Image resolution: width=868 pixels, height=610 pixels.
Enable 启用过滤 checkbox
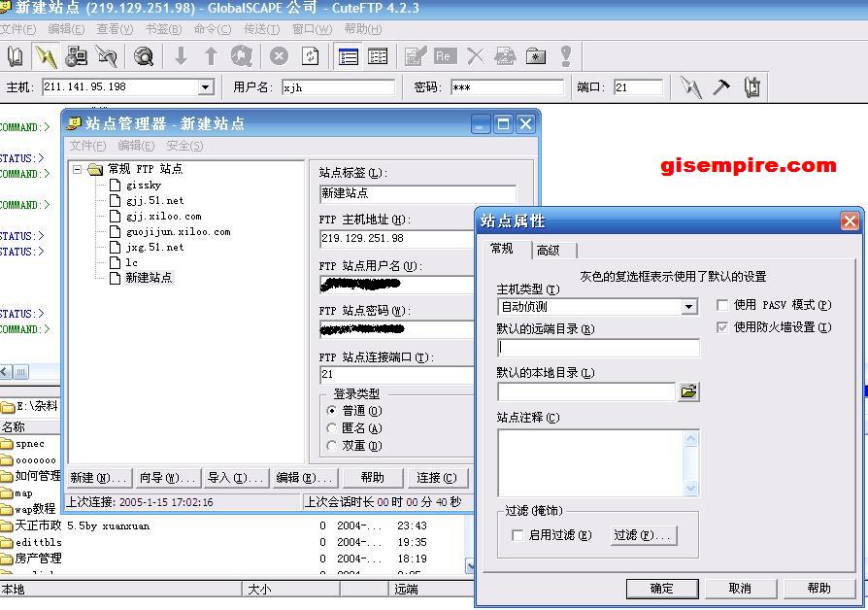tap(517, 535)
